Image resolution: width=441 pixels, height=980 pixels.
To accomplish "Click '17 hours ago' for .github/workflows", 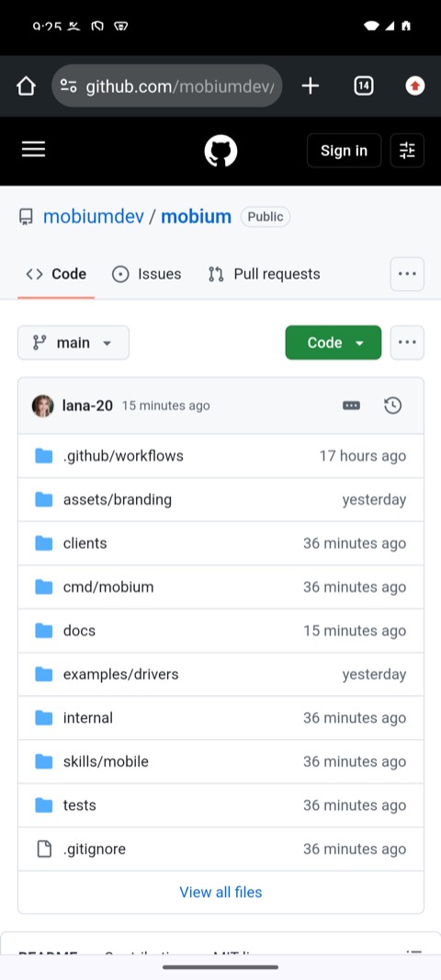I will tap(363, 456).
